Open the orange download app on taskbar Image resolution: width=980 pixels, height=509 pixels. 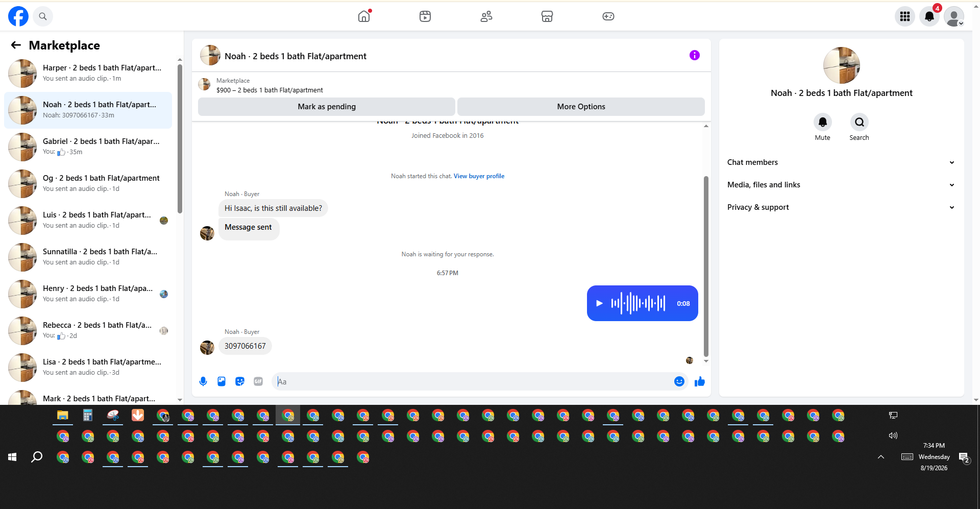tap(138, 416)
